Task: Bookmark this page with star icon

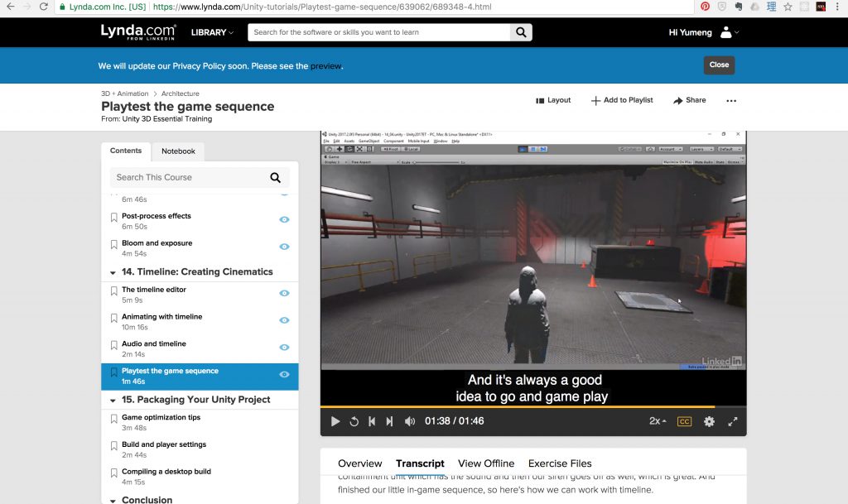Action: [788, 7]
